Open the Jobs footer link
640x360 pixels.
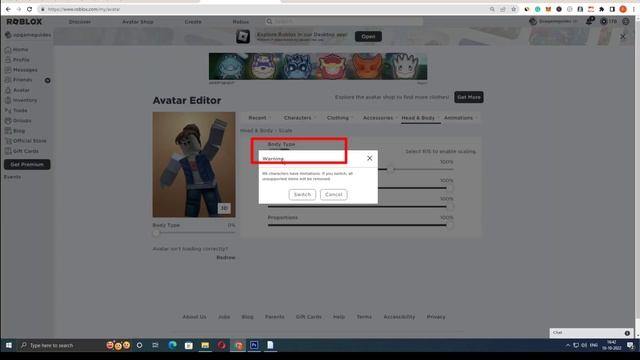[x=224, y=317]
